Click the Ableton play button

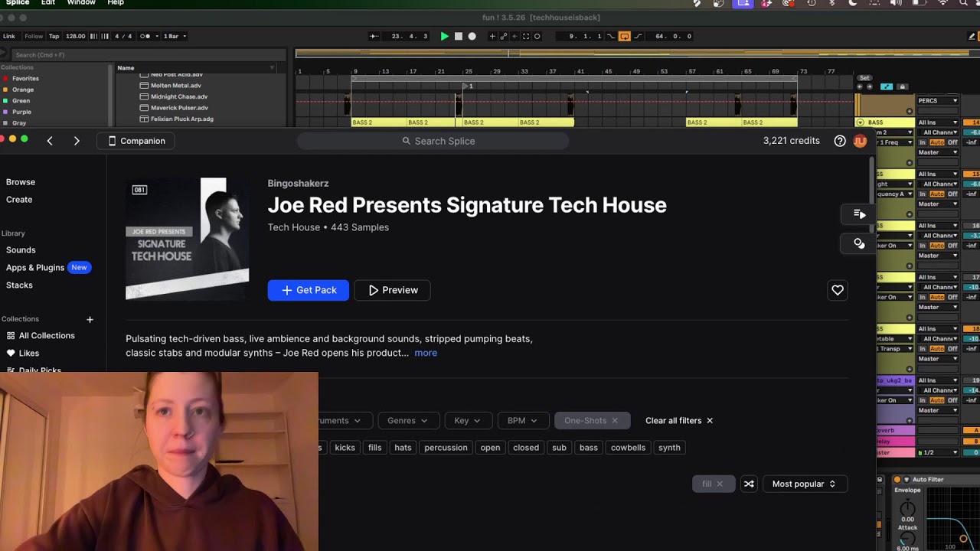tap(444, 36)
